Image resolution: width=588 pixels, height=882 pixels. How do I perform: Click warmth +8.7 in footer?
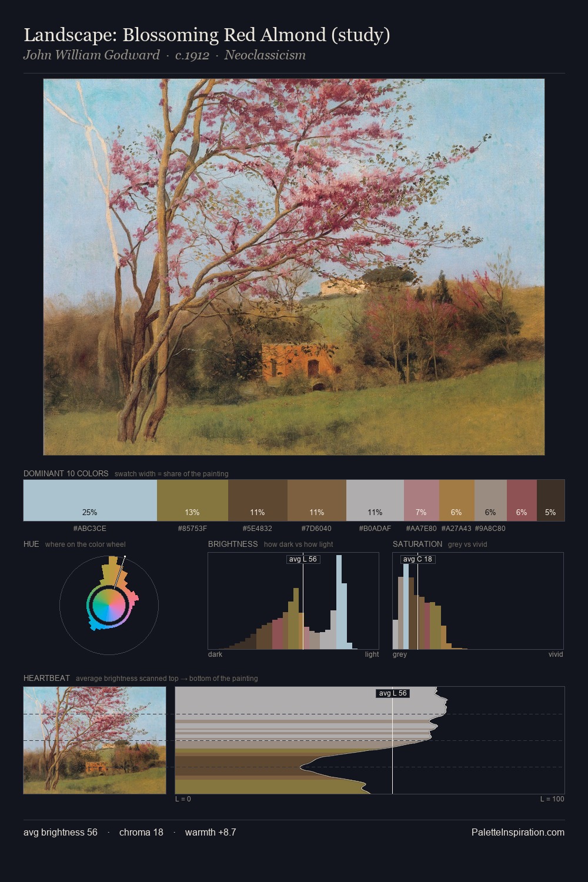(211, 832)
